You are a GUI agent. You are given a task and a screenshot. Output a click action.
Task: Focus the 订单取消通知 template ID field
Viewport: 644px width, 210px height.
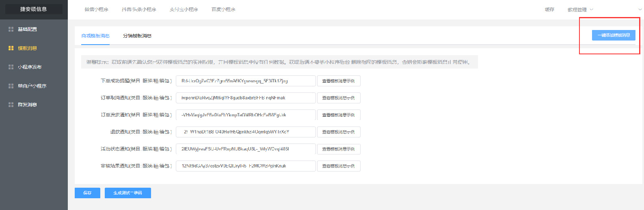click(x=246, y=98)
